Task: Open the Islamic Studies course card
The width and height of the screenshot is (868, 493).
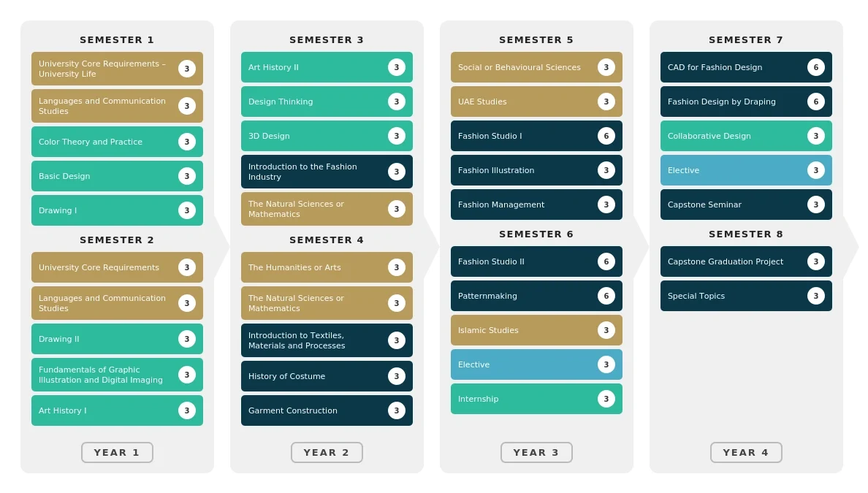Action: [x=536, y=330]
